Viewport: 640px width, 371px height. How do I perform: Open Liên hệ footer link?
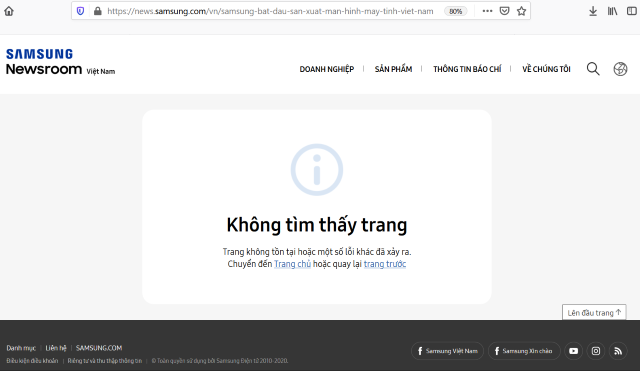[56, 348]
